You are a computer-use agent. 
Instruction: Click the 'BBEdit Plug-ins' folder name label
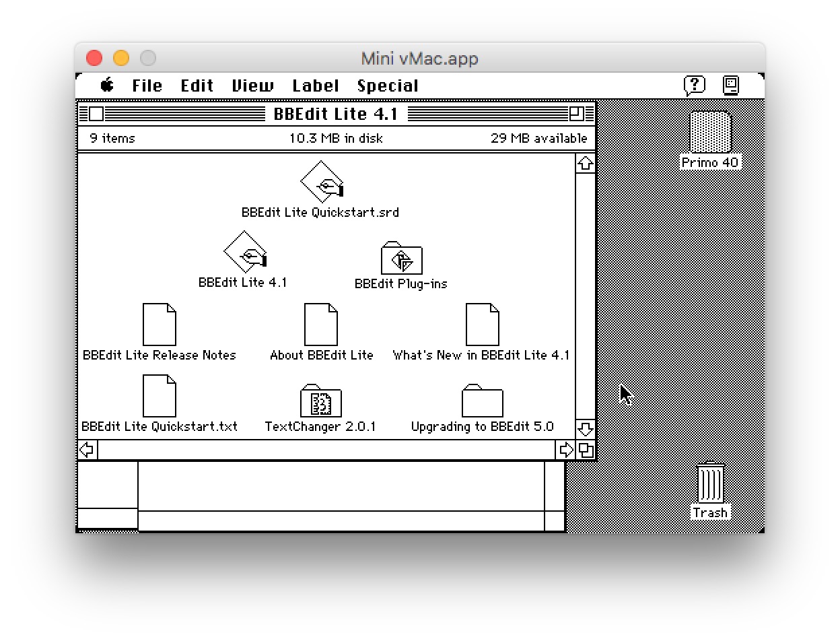coord(401,283)
